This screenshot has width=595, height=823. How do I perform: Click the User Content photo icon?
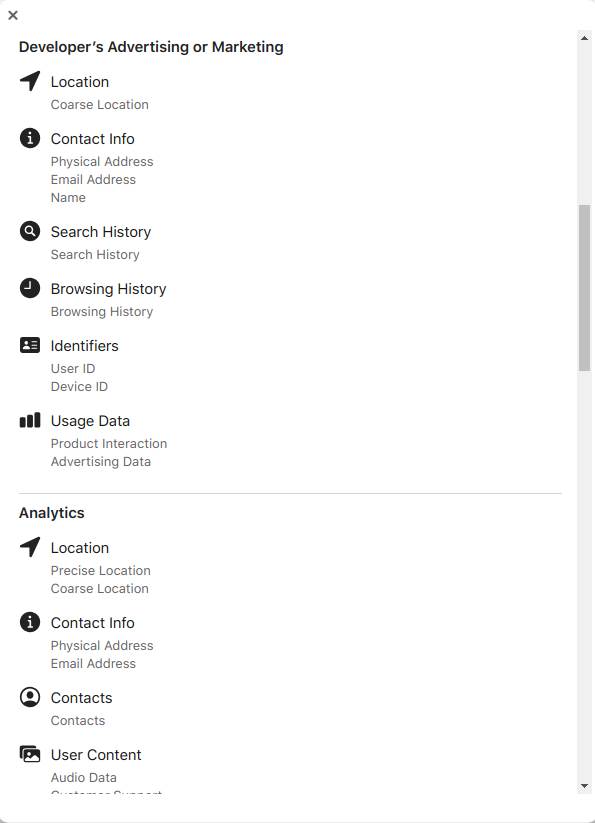coord(29,754)
